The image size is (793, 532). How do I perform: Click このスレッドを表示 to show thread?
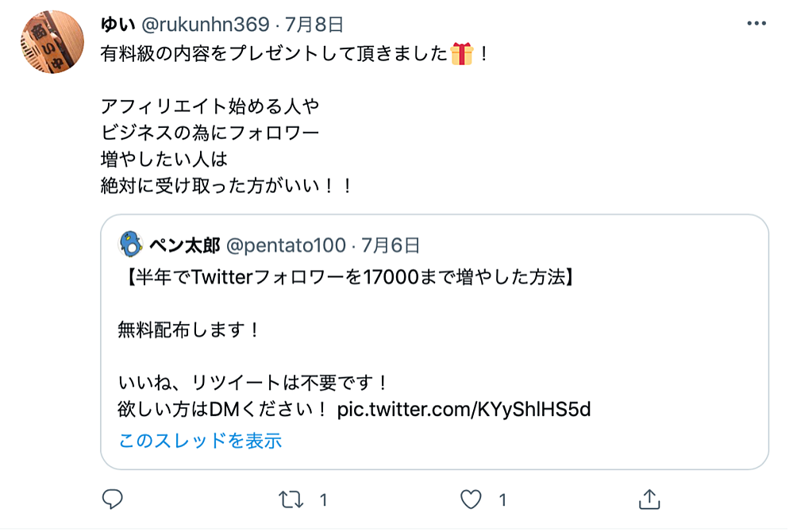tap(200, 441)
